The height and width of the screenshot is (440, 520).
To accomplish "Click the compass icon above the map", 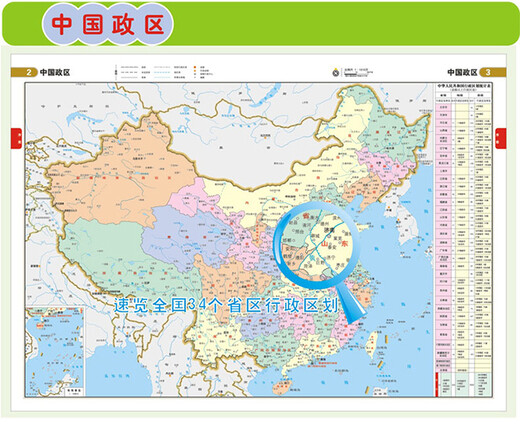I will (336, 72).
